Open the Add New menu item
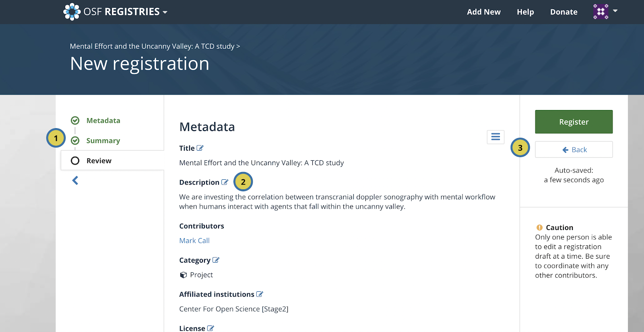 (x=484, y=12)
